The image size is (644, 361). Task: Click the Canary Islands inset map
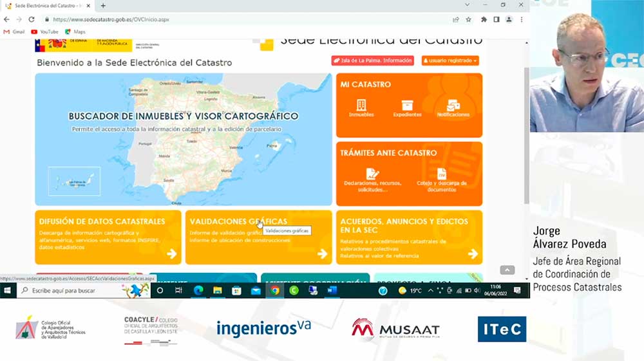pyautogui.click(x=74, y=181)
